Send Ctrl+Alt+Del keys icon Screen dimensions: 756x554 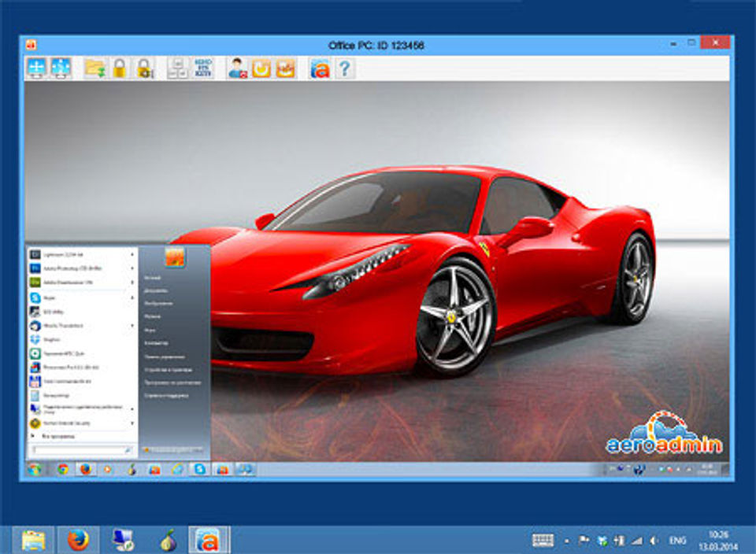click(x=178, y=68)
